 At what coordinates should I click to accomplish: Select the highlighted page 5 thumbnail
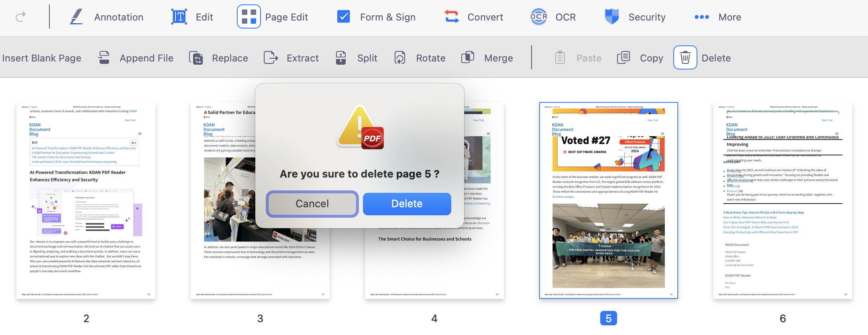coord(609,200)
